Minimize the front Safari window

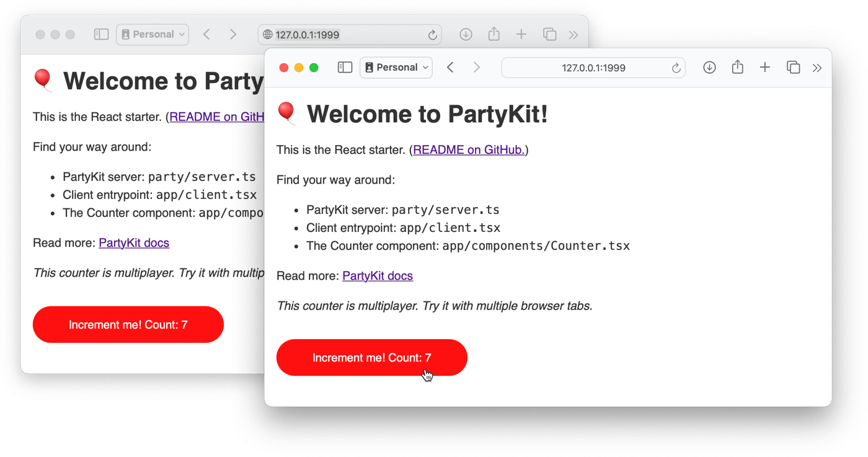(299, 68)
